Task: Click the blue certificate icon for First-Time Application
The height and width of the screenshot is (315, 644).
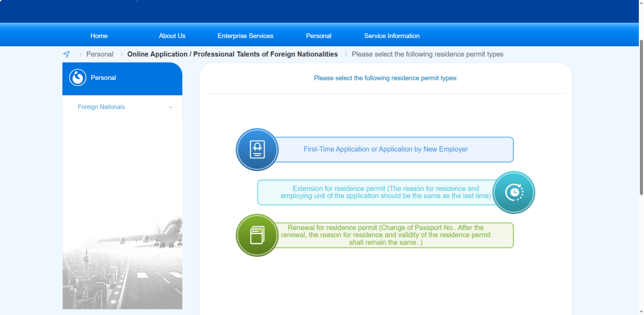Action: pos(257,150)
